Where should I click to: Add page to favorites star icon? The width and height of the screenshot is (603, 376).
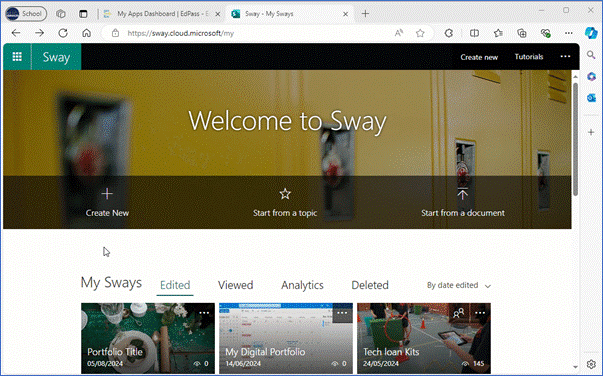click(420, 33)
